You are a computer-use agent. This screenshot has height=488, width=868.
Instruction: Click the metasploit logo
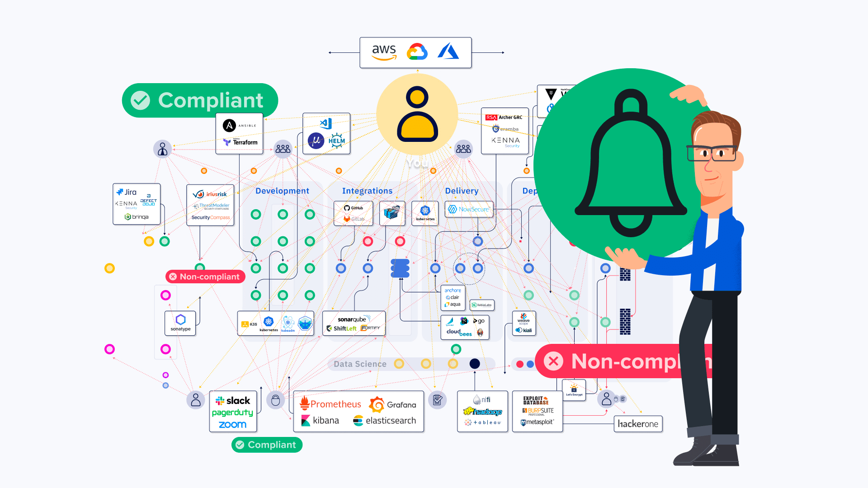pyautogui.click(x=537, y=422)
